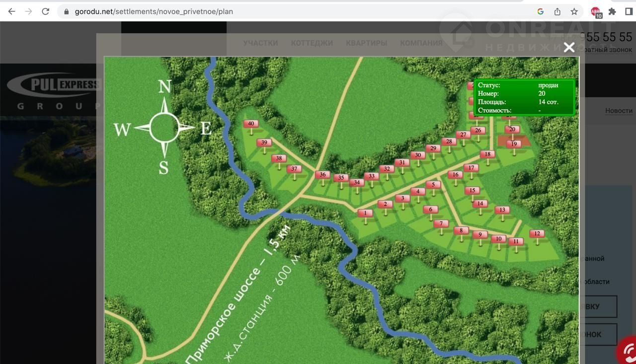
Task: Open the Extensions puzzle icon
Action: click(x=612, y=11)
